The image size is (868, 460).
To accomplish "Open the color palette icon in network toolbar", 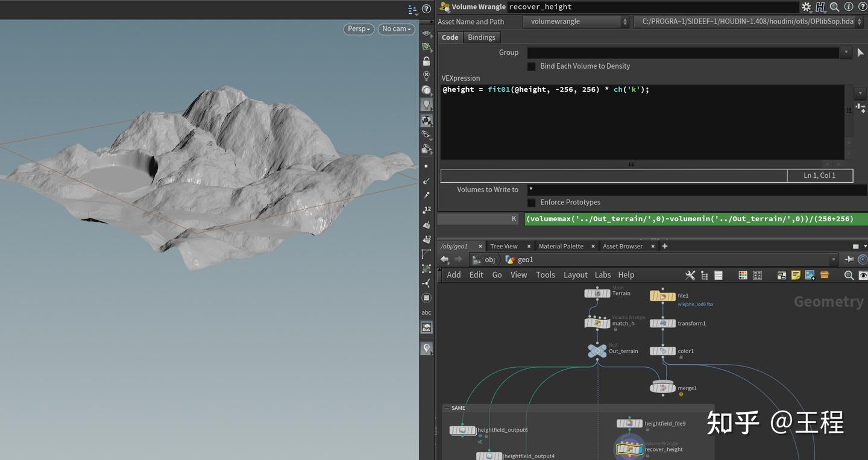I will [x=743, y=275].
